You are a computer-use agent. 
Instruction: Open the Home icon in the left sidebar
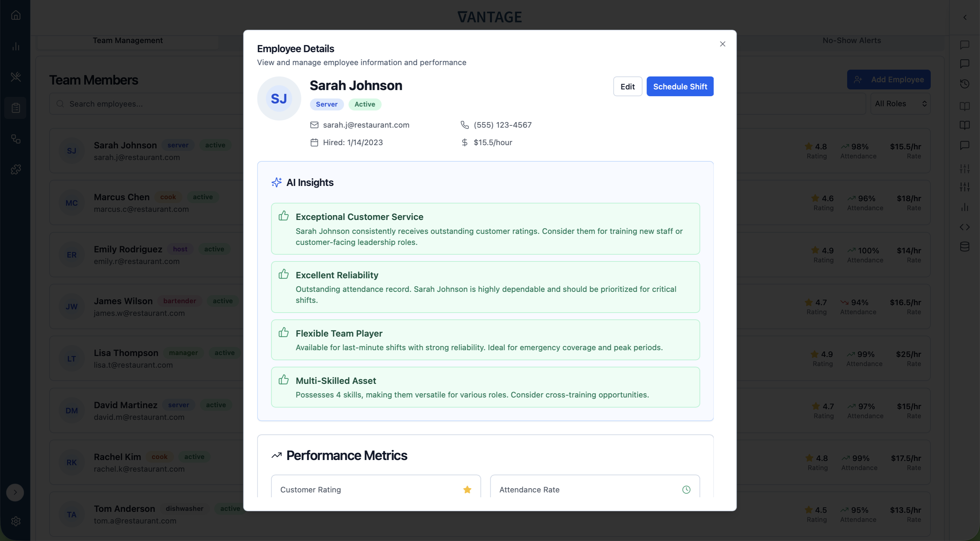point(16,15)
